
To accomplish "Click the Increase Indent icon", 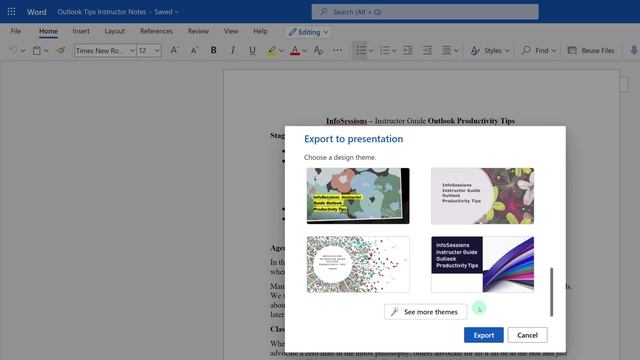I will point(427,50).
